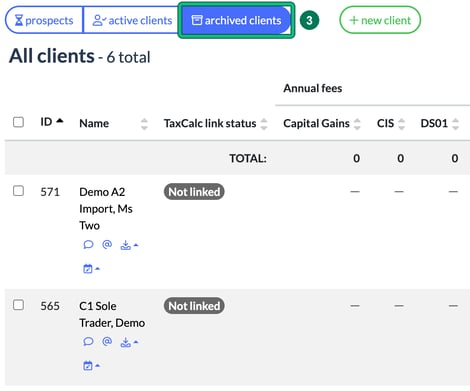Image resolution: width=470 pixels, height=391 pixels.
Task: Open comment bubble icon for C1 Sole Trader
Action: tap(88, 341)
